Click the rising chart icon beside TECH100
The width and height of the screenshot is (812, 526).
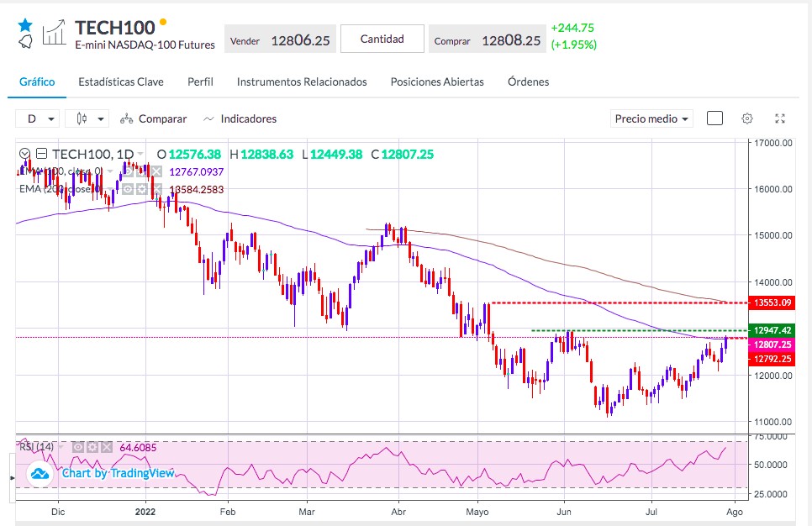tap(54, 32)
